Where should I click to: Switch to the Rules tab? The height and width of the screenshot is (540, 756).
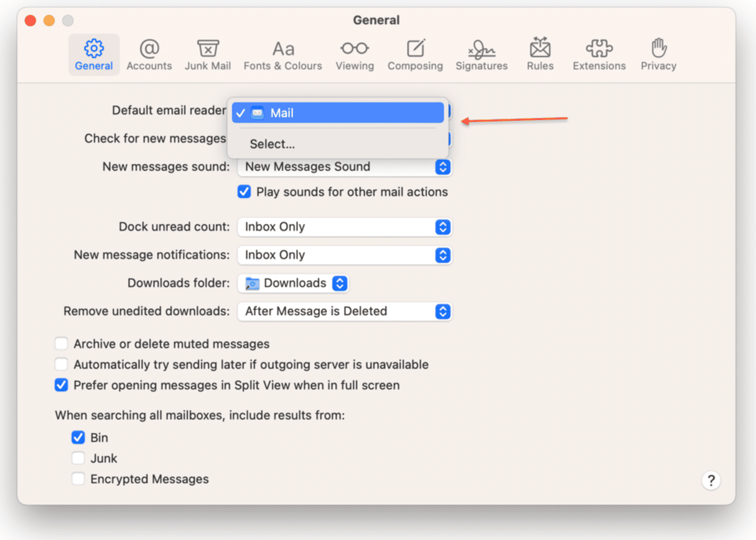pyautogui.click(x=540, y=55)
